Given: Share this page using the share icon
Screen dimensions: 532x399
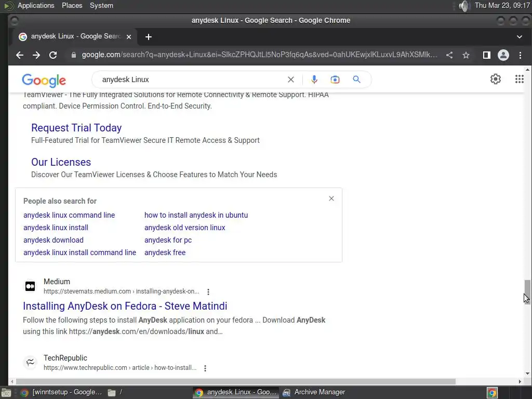Looking at the screenshot, I should click(x=449, y=55).
